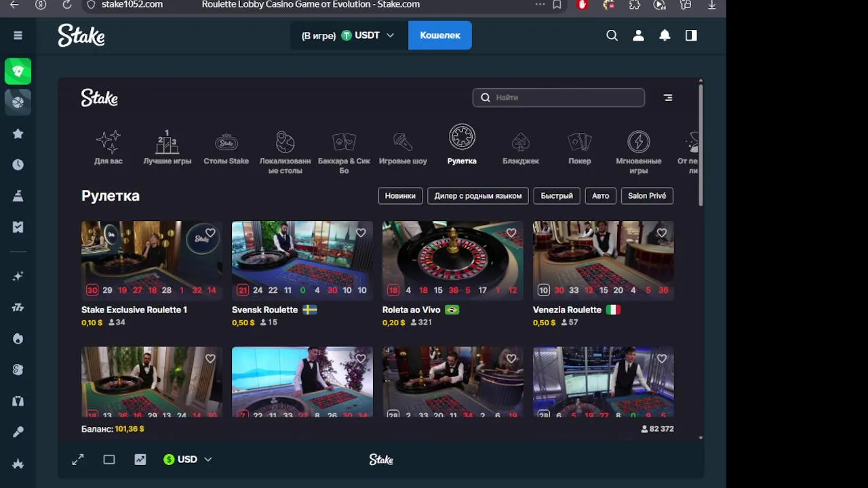Viewport: 868px width, 488px height.
Task: Go back with browser back arrow
Action: pos(15,5)
